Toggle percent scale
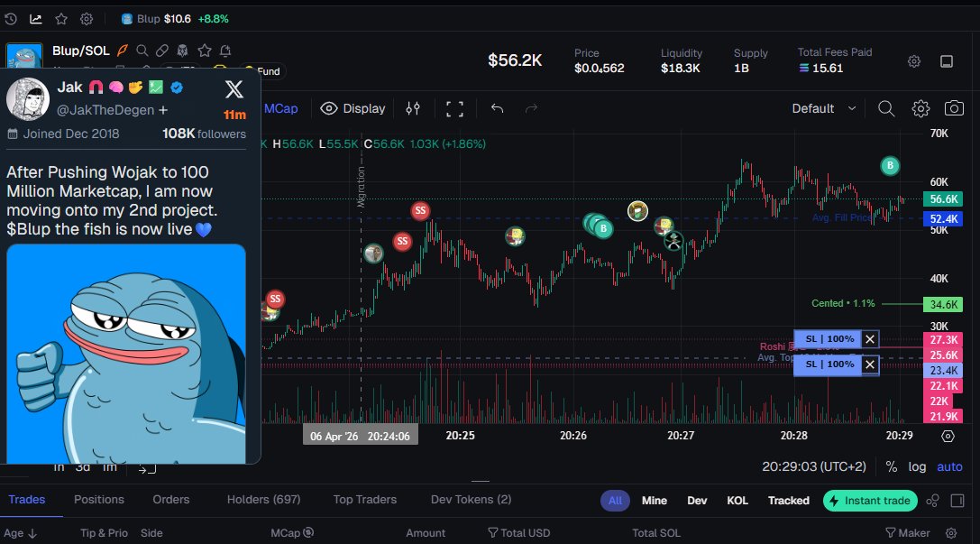 [892, 466]
